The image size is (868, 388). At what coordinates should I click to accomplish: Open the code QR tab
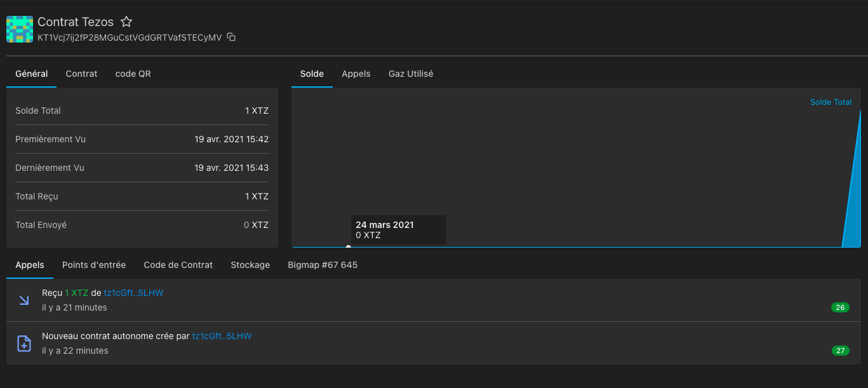point(133,74)
